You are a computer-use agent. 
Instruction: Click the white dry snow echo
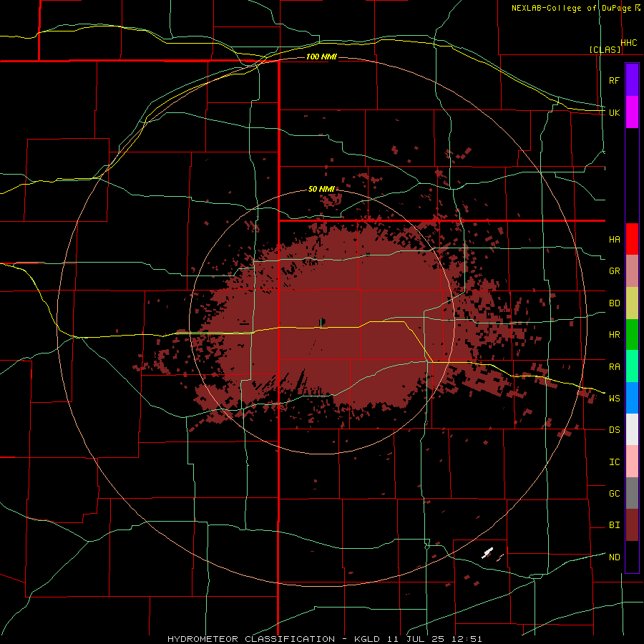coord(487,552)
